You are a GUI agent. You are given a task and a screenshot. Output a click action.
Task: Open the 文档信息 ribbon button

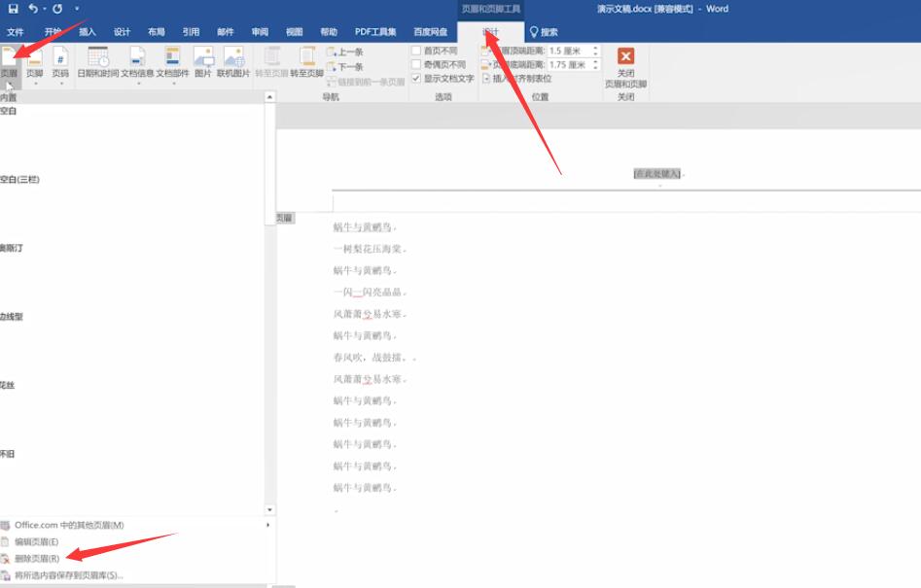click(x=137, y=66)
